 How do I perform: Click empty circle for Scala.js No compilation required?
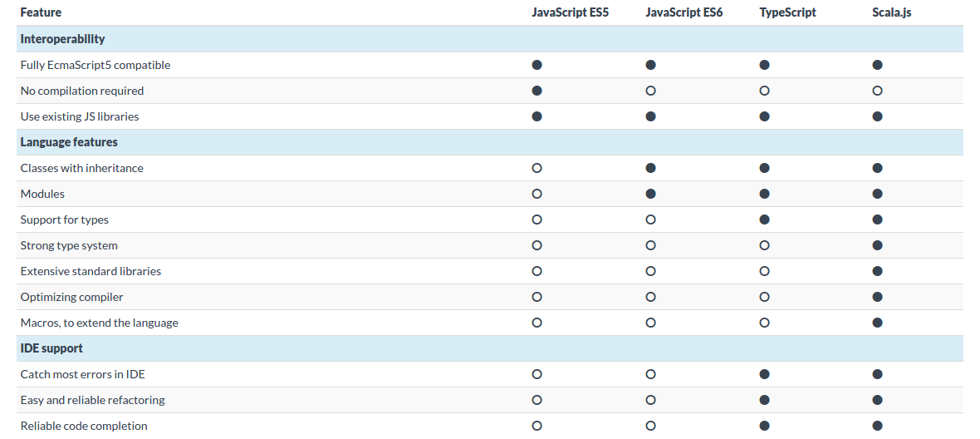click(878, 91)
